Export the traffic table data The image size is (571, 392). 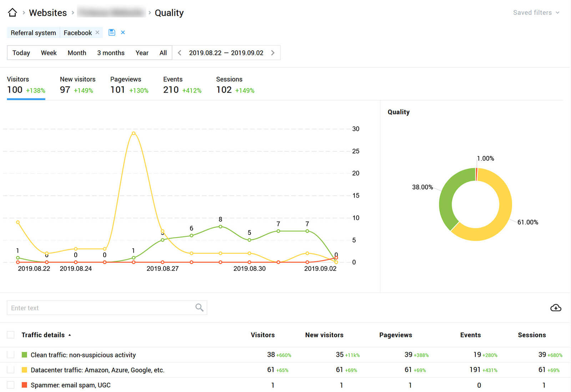556,307
